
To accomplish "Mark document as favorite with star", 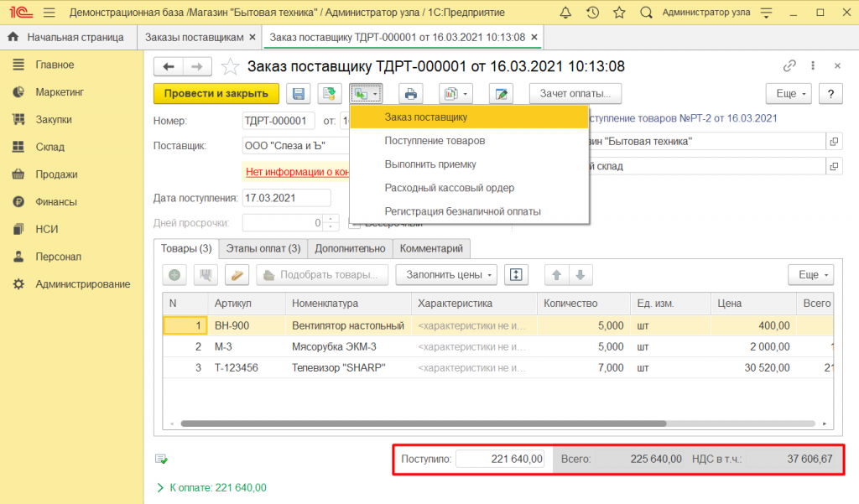I will pyautogui.click(x=229, y=67).
